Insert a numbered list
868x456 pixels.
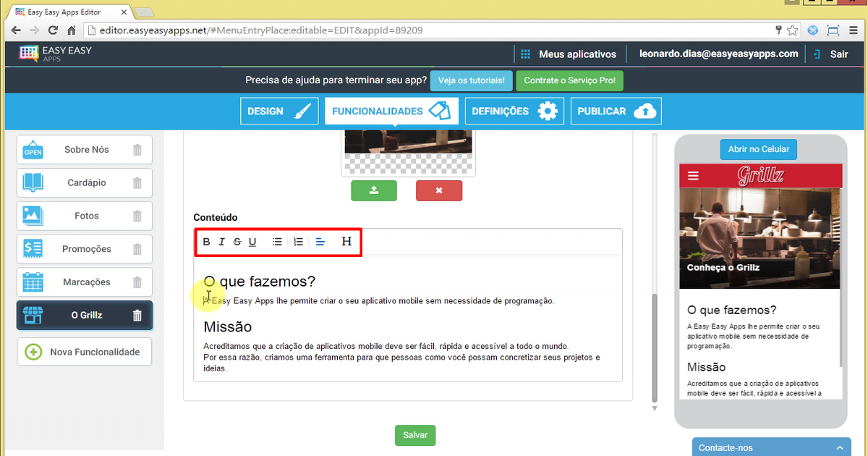(x=298, y=242)
